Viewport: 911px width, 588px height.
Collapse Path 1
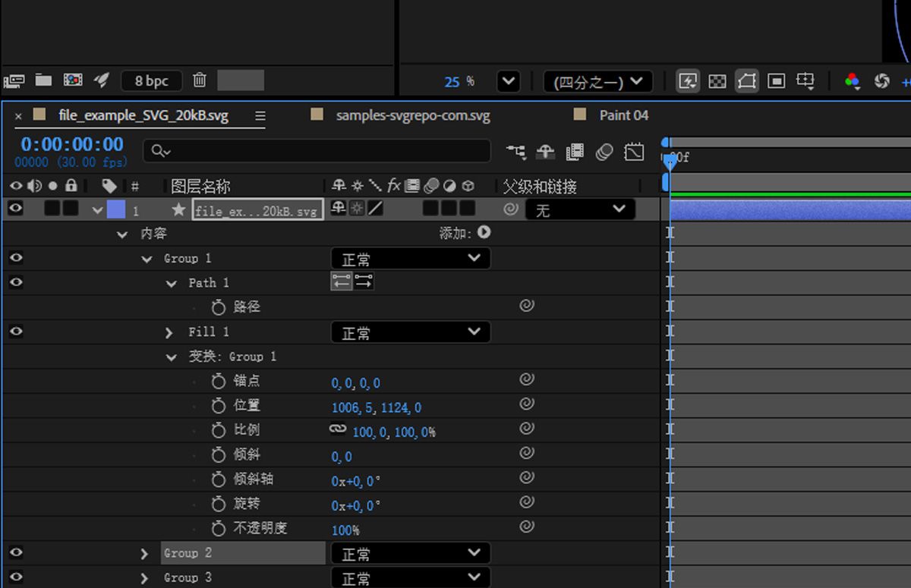172,283
